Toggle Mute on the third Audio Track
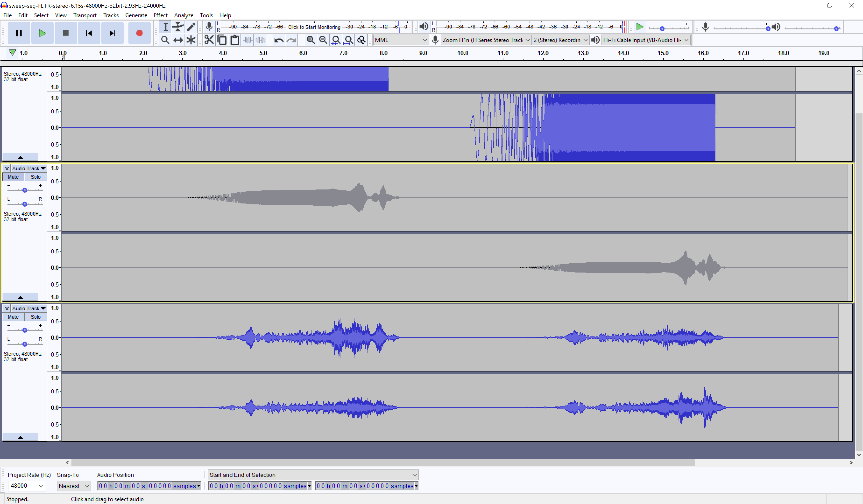This screenshot has width=863, height=504. pyautogui.click(x=13, y=317)
